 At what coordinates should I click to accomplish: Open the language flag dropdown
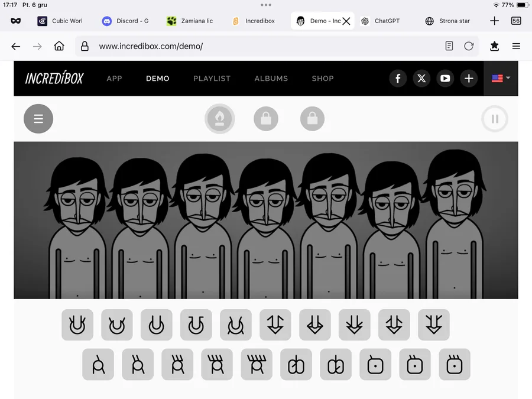click(501, 79)
